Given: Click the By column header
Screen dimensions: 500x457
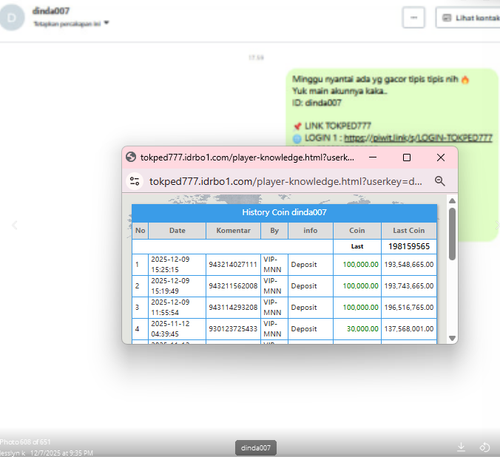Looking at the screenshot, I should 274,231.
